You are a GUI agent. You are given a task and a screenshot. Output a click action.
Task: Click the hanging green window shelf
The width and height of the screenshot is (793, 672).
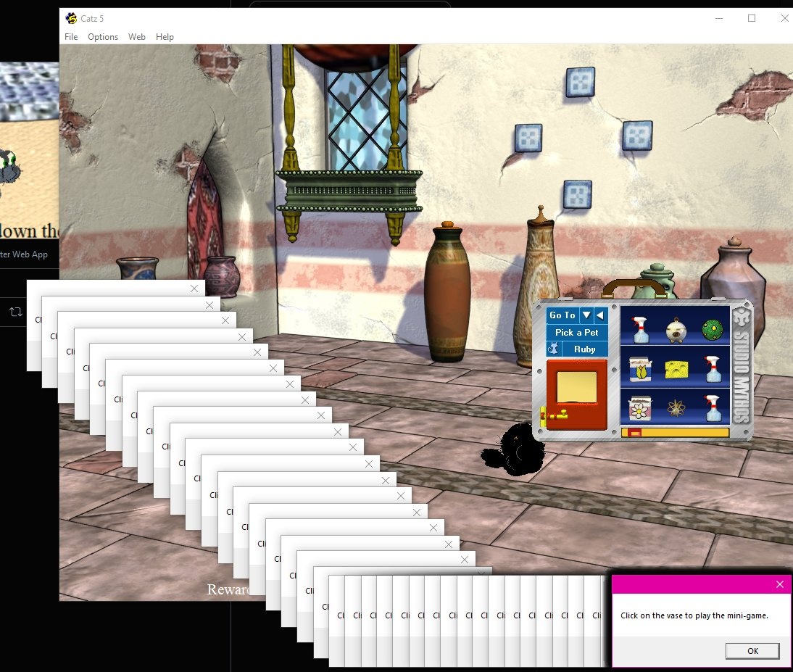tap(349, 191)
